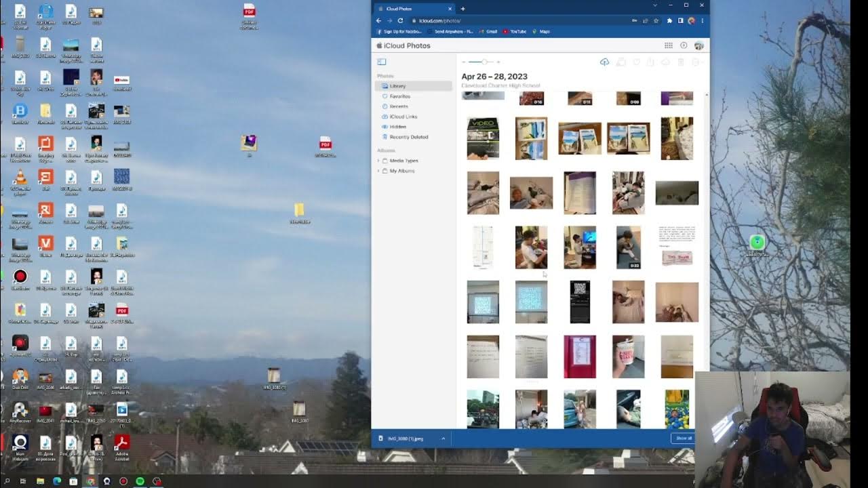This screenshot has height=488, width=868.
Task: Open the YouTube bookmark
Action: point(514,32)
